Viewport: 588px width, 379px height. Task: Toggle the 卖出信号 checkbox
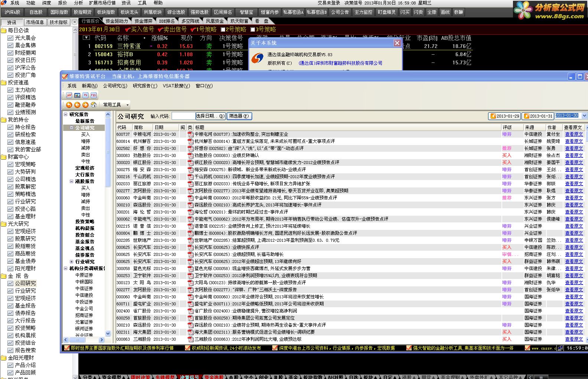pos(160,29)
